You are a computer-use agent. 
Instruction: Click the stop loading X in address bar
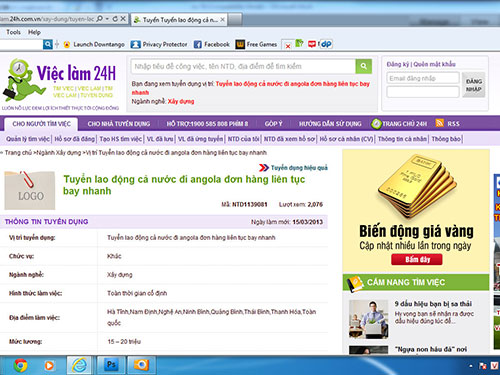[123, 19]
